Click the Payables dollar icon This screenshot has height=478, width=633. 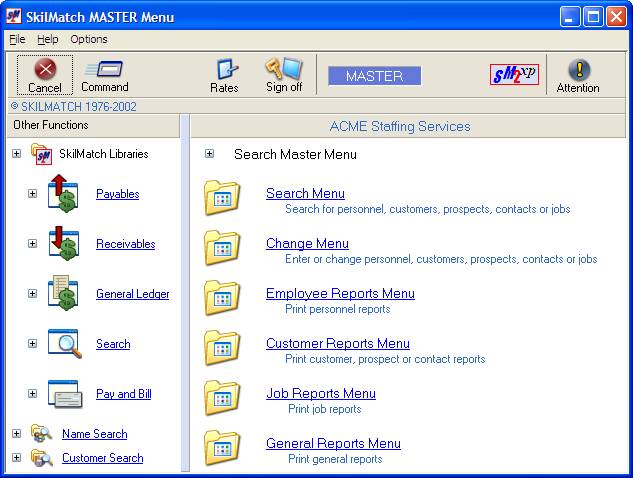[63, 193]
